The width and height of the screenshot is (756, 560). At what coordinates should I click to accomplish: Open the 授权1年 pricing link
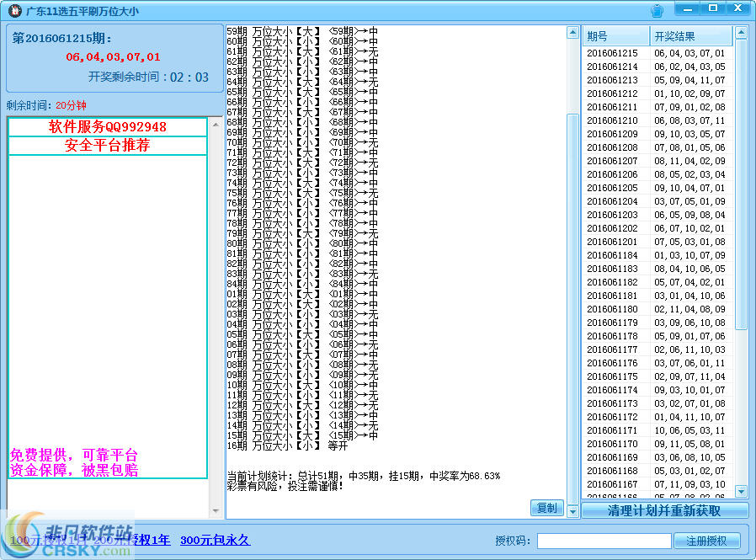tap(152, 540)
